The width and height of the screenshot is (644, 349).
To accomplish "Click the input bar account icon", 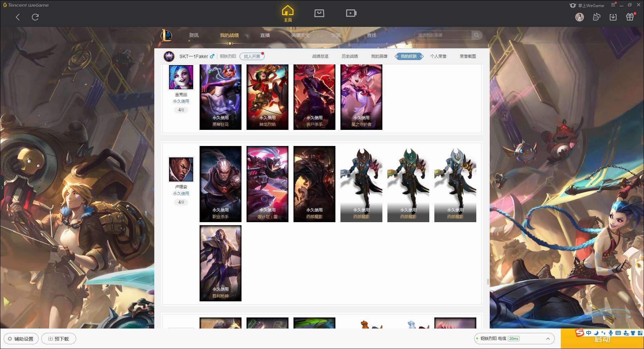I will pos(626,333).
